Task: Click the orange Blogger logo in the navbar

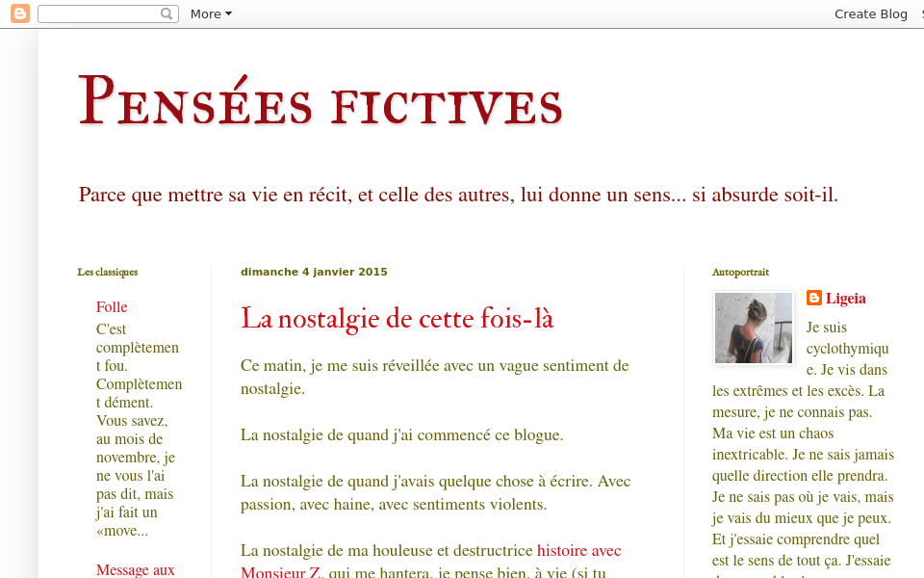Action: pyautogui.click(x=19, y=13)
